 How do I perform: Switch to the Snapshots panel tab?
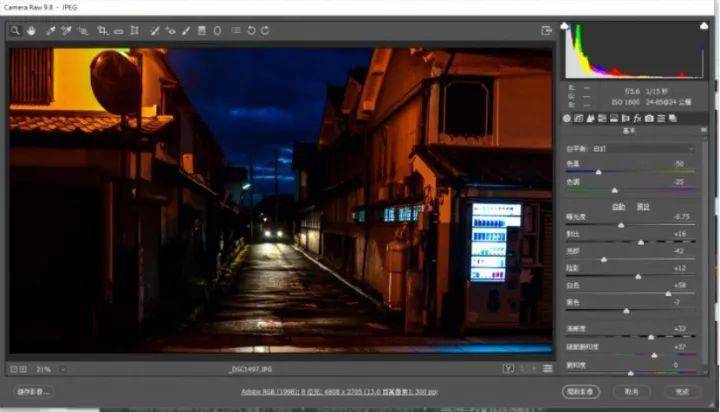coord(673,119)
